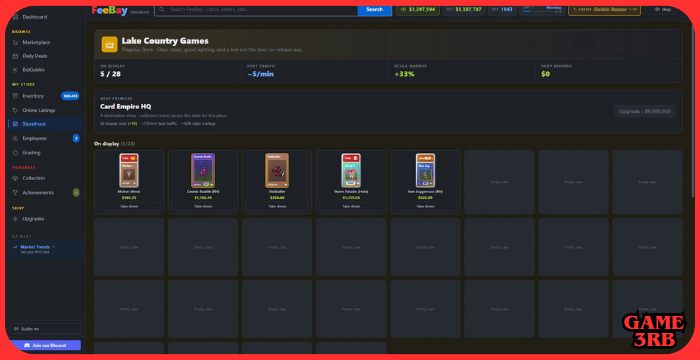
Task: Click the On display (5/28) heading
Action: [x=114, y=144]
